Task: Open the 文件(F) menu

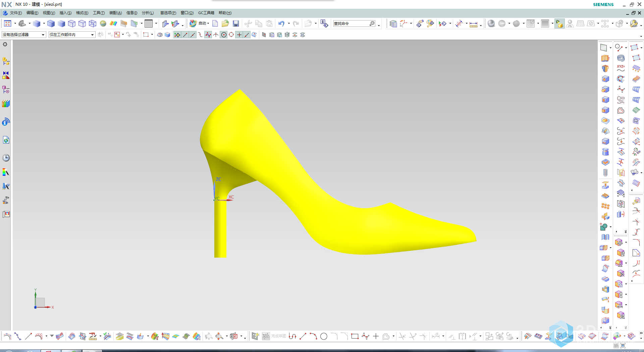Action: 15,13
